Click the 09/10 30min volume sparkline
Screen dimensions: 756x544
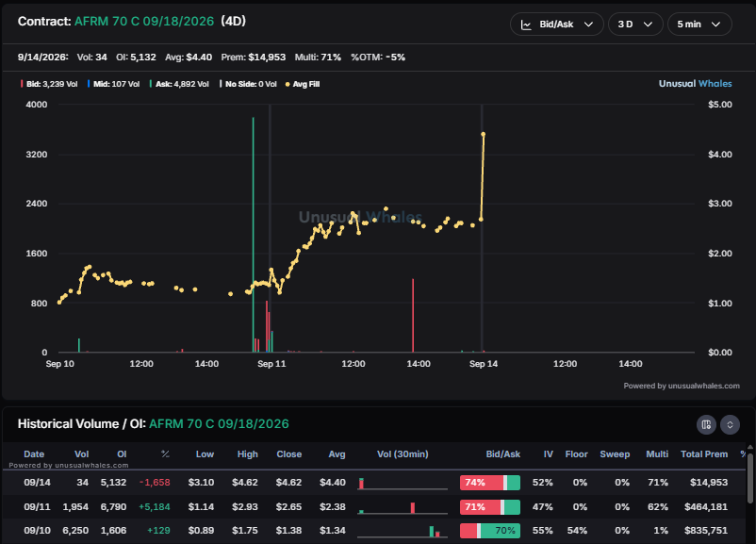click(x=403, y=531)
